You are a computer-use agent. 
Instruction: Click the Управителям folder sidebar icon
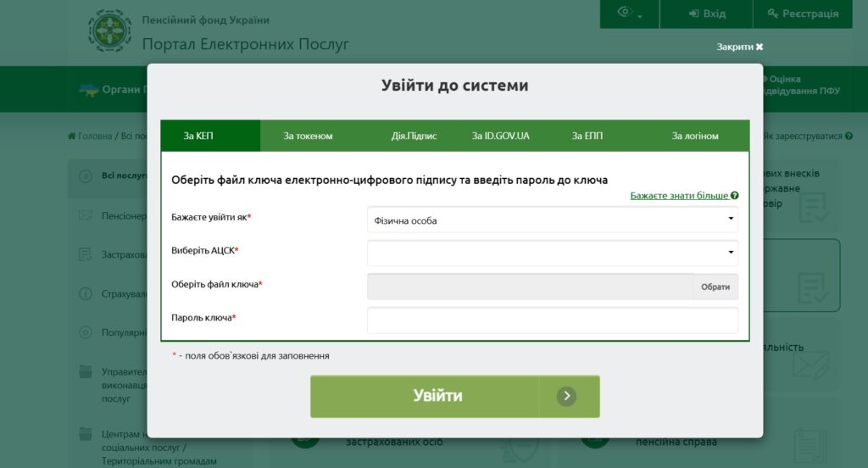(86, 371)
